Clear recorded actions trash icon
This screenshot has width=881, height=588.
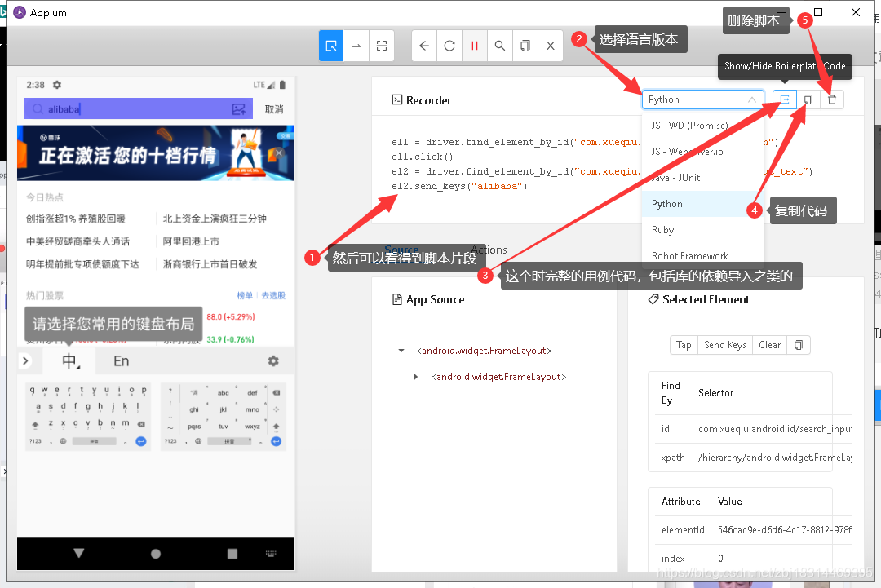[832, 99]
